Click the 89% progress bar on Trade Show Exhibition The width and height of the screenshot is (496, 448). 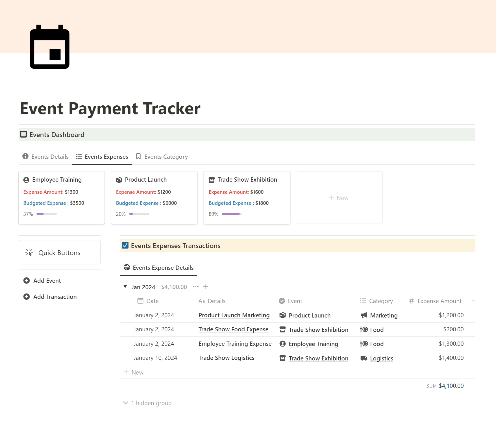(x=231, y=214)
